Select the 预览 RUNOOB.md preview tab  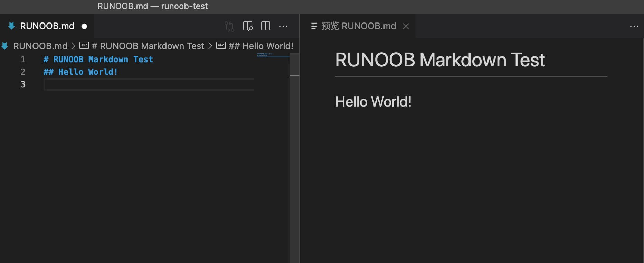(x=358, y=26)
